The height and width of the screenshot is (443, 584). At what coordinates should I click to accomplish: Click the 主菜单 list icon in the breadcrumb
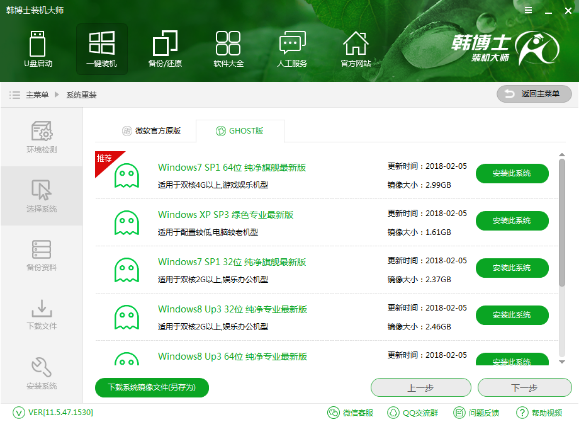(x=15, y=95)
